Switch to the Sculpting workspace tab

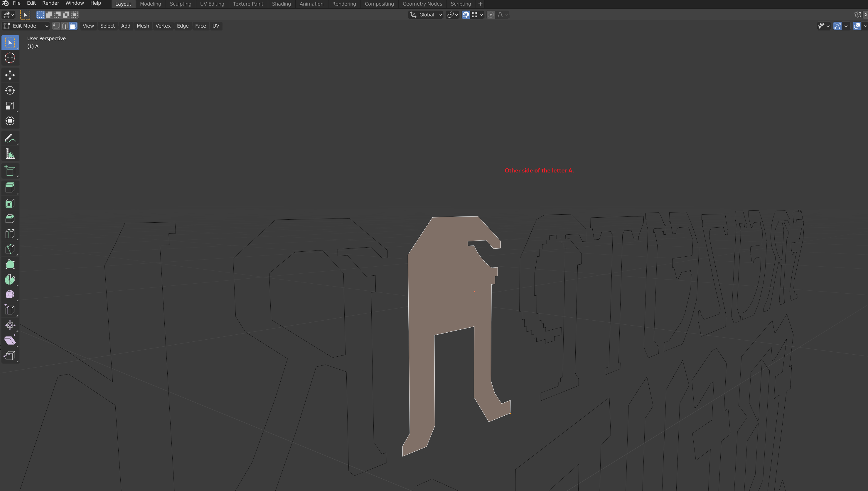tap(181, 4)
